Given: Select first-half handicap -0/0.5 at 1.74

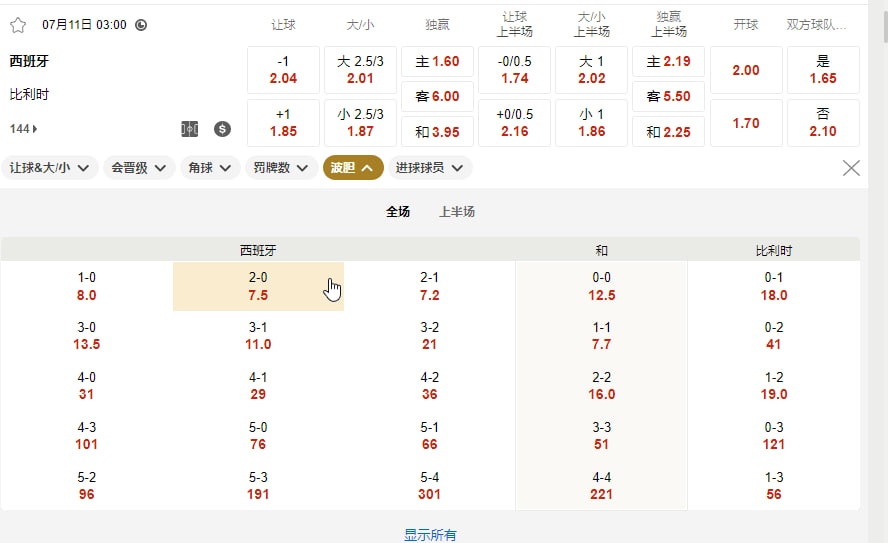Looking at the screenshot, I should tap(515, 70).
